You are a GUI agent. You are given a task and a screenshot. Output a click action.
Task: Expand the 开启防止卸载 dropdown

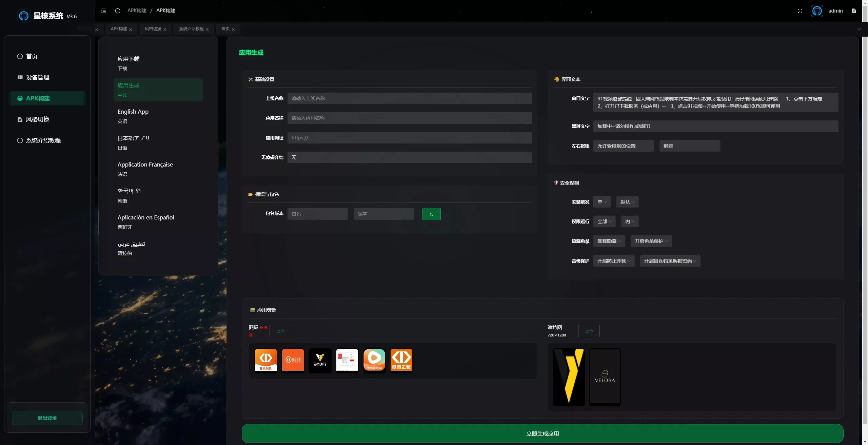614,261
